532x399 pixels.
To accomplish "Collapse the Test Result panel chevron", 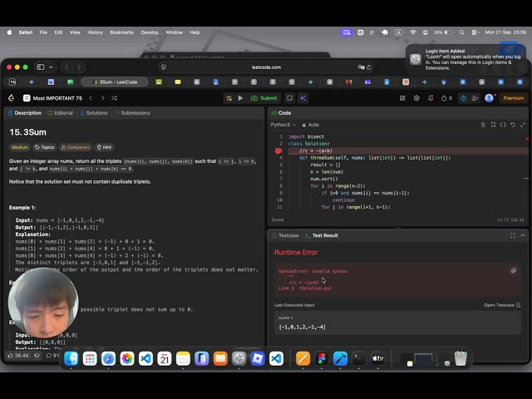I will click(523, 235).
